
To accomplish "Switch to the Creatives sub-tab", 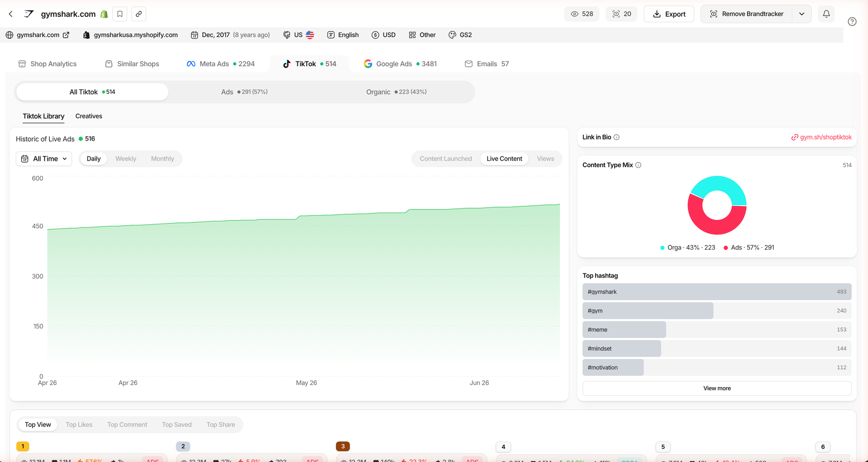I will pos(89,116).
